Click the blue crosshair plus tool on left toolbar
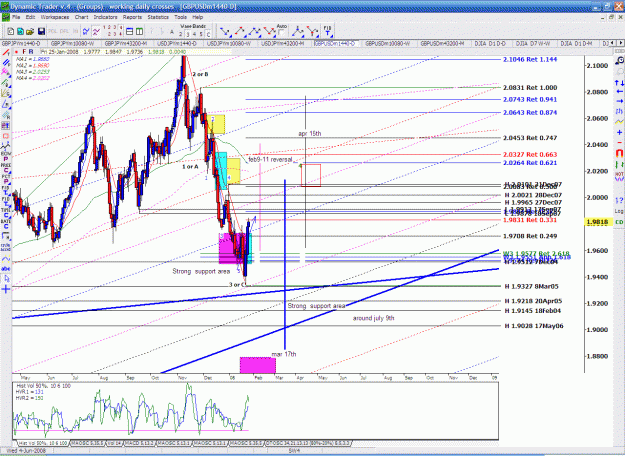 (6, 289)
